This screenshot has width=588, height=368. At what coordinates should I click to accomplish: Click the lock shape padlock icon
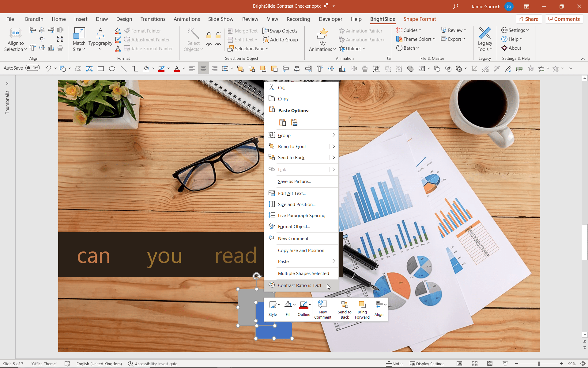209,35
